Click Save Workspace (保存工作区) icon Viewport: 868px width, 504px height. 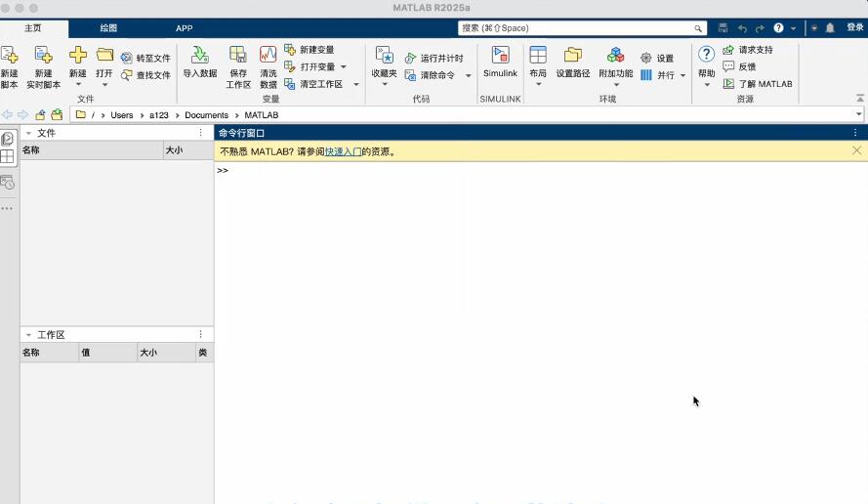coord(238,55)
